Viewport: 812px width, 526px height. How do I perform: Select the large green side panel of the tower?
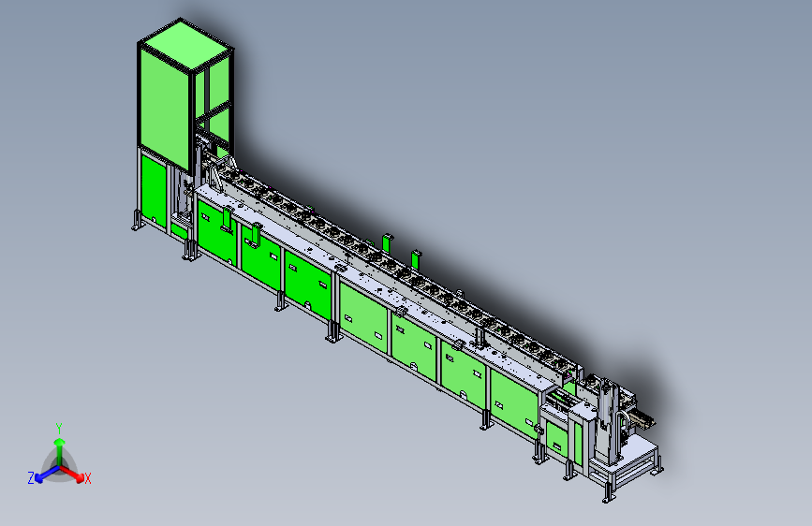pyautogui.click(x=165, y=108)
